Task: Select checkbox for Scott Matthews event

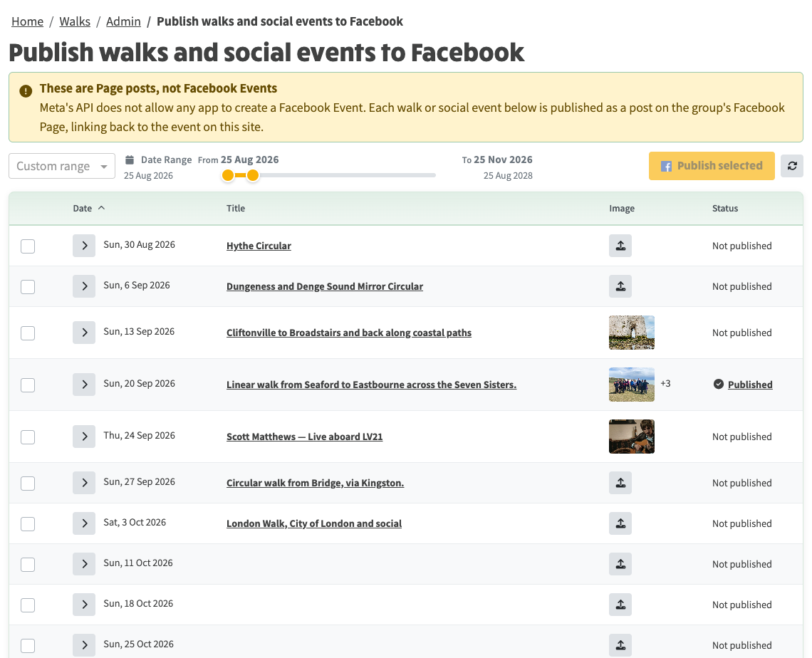Action: click(28, 437)
